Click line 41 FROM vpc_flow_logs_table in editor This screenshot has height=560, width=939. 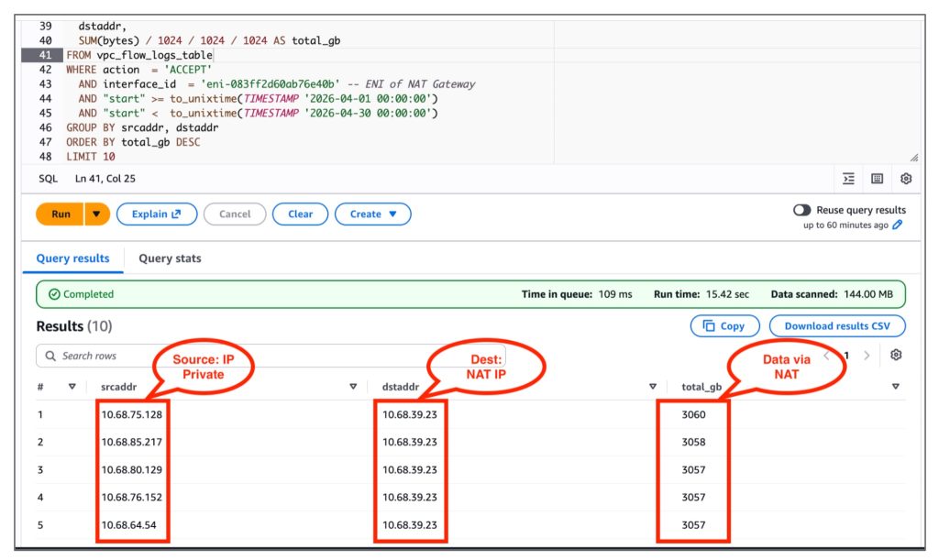click(x=139, y=55)
